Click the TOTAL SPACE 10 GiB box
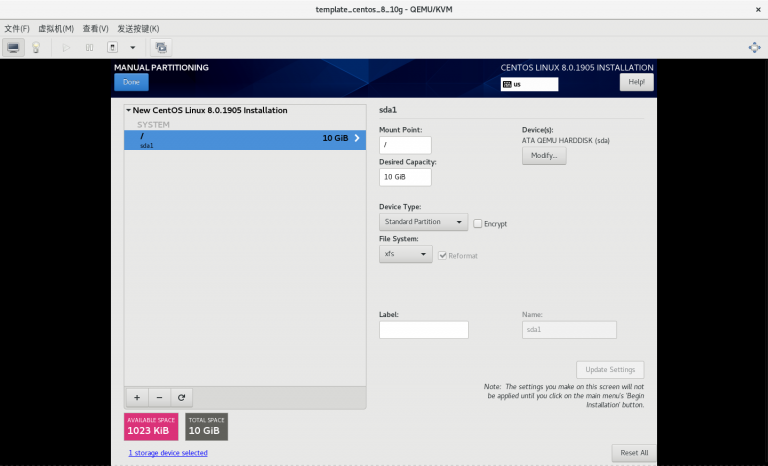The image size is (768, 466). coord(206,426)
